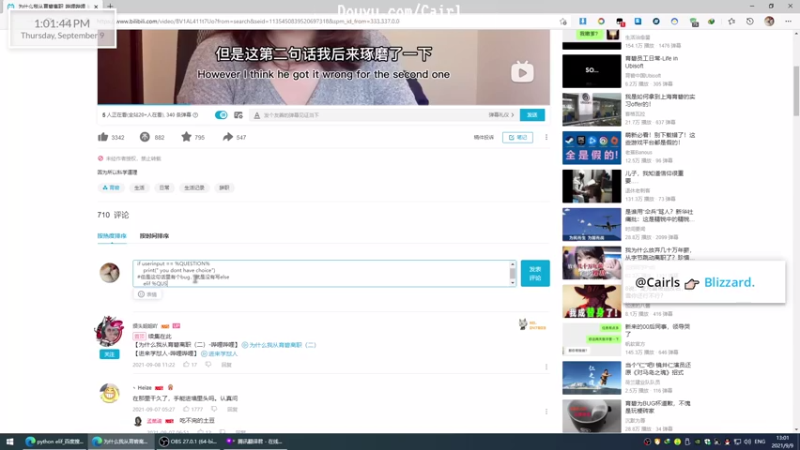Open the notes (笔记) button
800x450 pixels.
point(517,137)
